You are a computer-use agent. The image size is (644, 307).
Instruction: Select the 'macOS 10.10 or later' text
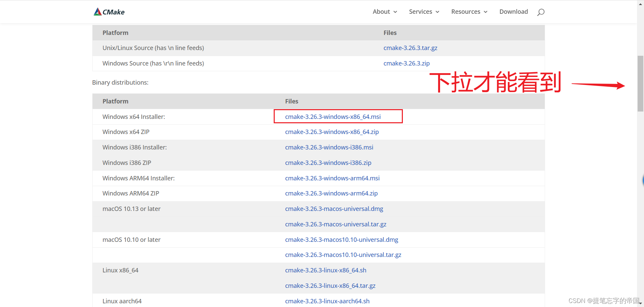tap(131, 240)
